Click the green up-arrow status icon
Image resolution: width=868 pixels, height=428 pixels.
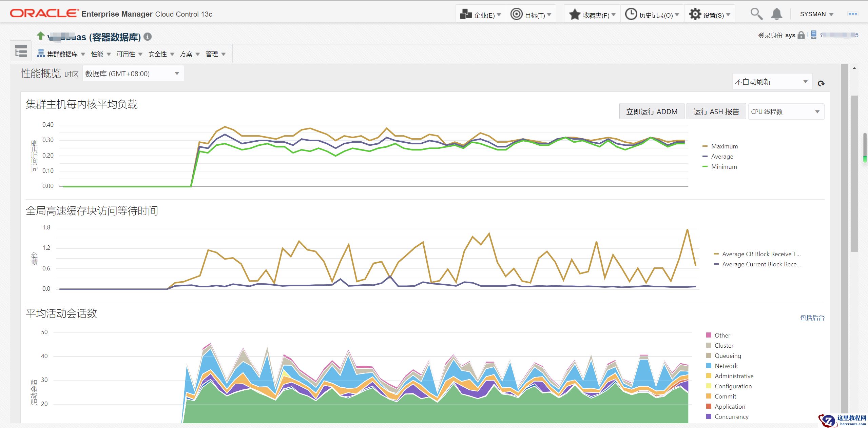tap(41, 35)
